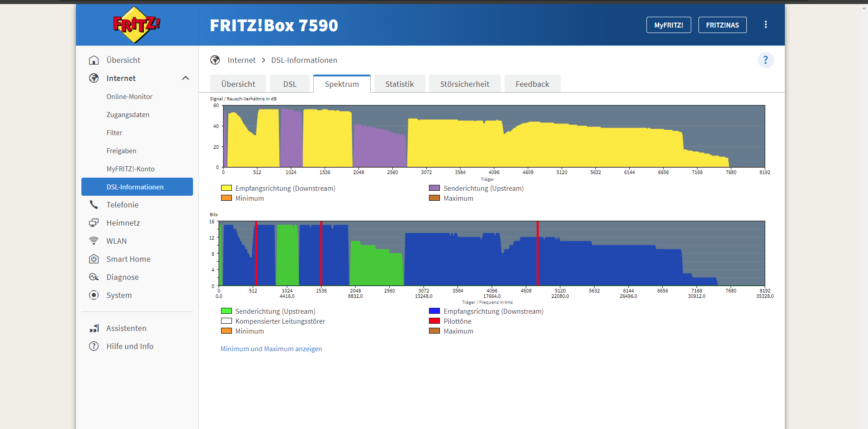This screenshot has width=868, height=429.
Task: Click the 'Träger / Frequenz in kHz' label
Action: [x=487, y=302]
